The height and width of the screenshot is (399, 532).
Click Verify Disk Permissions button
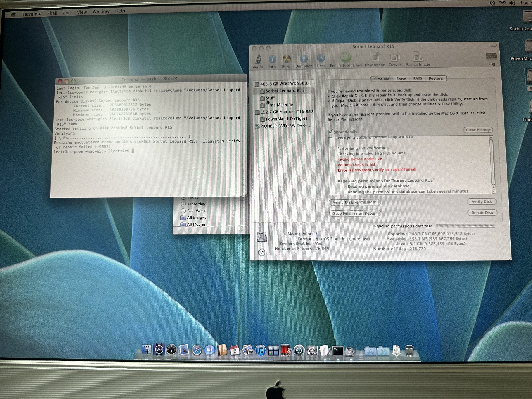pos(355,202)
